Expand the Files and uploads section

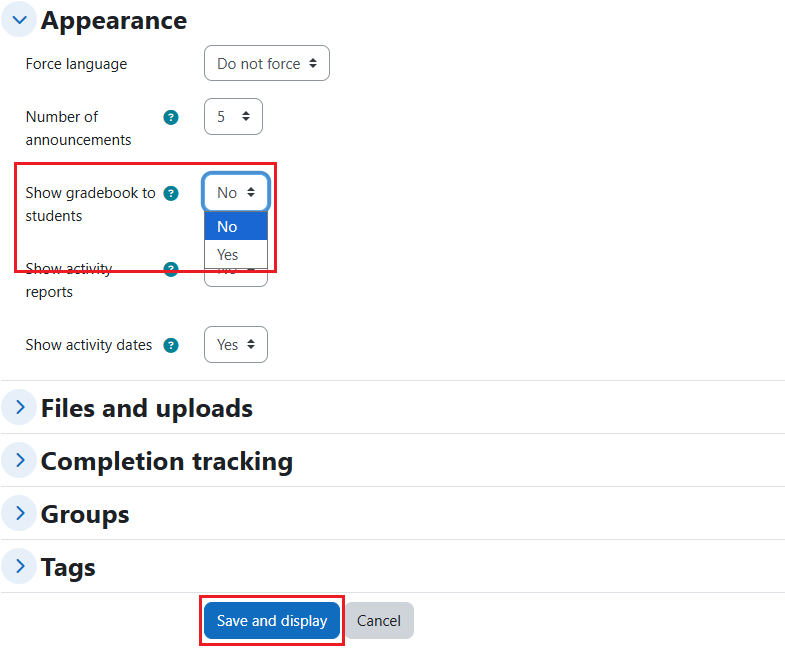coord(19,407)
